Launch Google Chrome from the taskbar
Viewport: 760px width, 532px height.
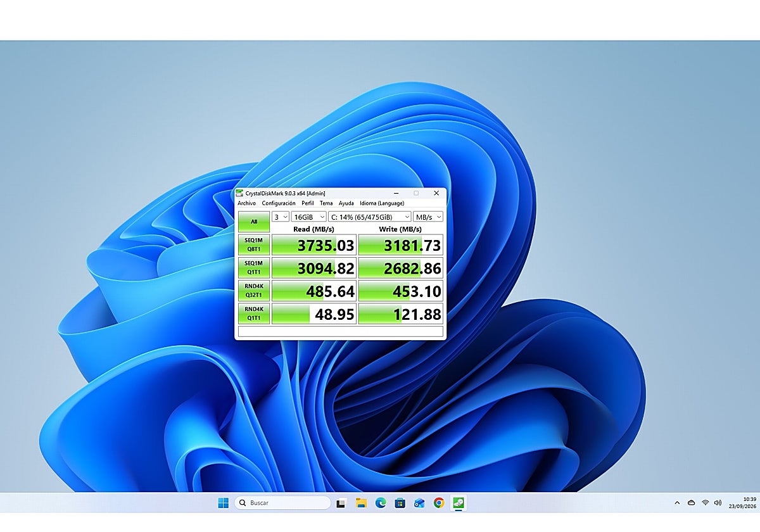[x=439, y=503]
